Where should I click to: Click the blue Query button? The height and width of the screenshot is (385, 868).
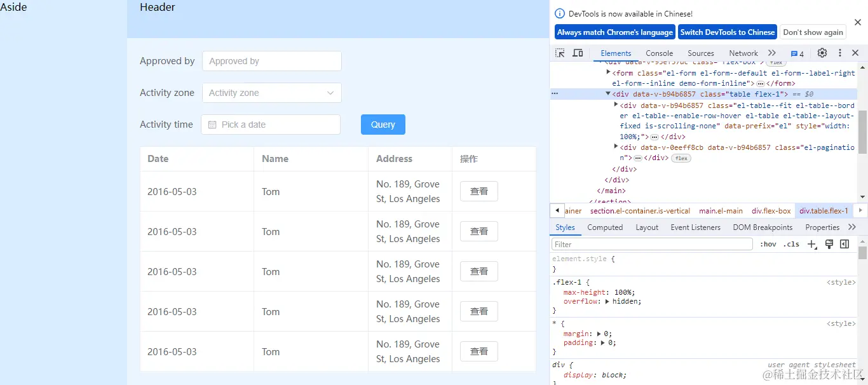coord(383,125)
